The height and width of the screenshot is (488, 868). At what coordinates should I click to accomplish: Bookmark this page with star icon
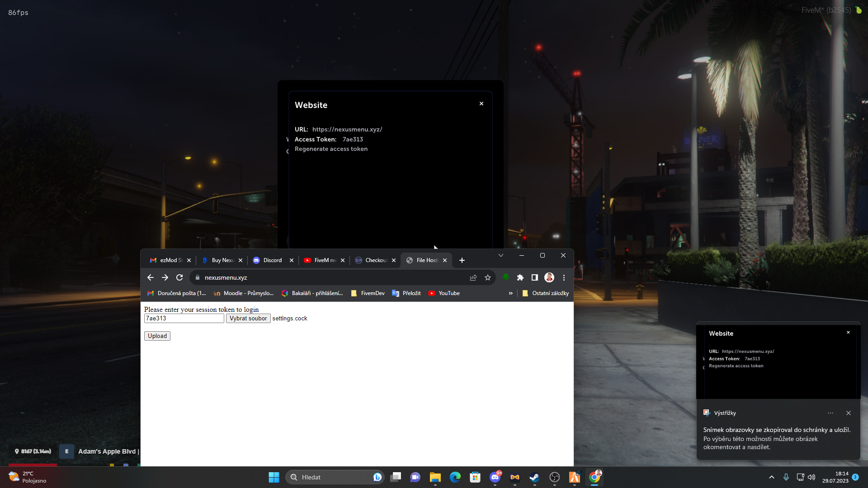pos(487,277)
